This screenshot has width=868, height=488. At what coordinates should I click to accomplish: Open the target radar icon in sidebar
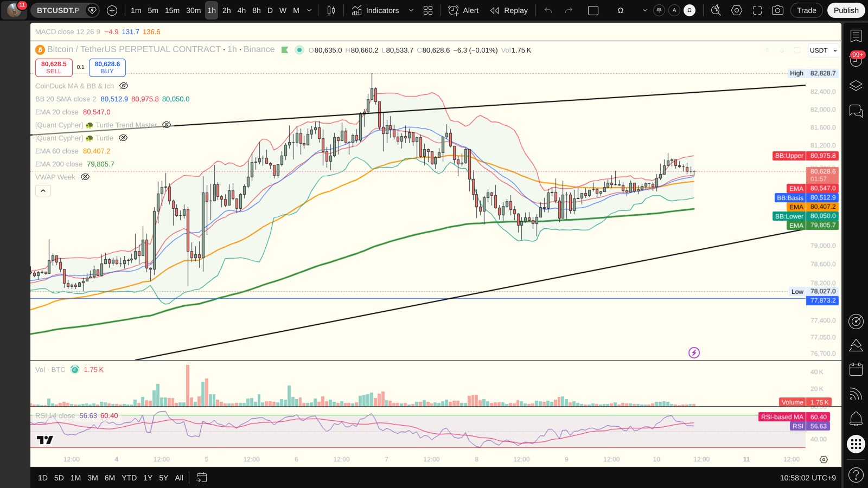point(856,322)
